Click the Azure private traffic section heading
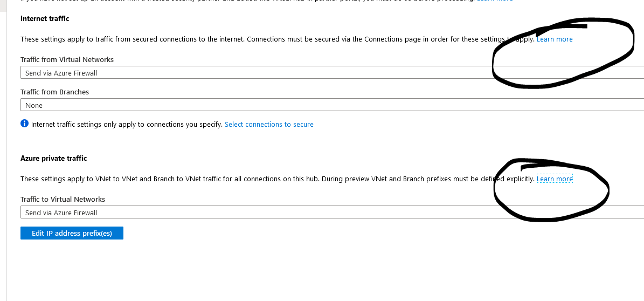Screen dimensions: 644x301 [x=53, y=159]
